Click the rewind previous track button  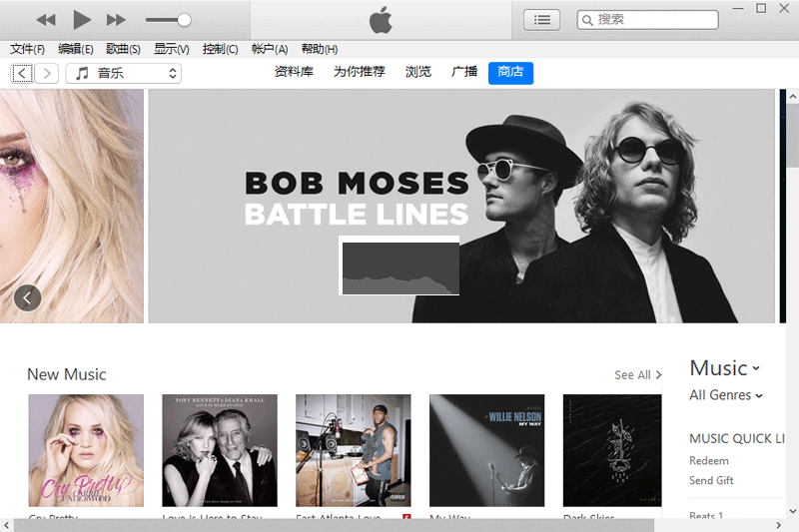46,20
